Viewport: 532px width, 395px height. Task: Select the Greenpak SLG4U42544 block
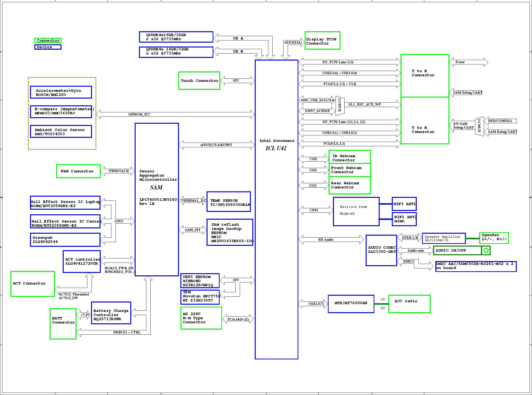(x=65, y=240)
